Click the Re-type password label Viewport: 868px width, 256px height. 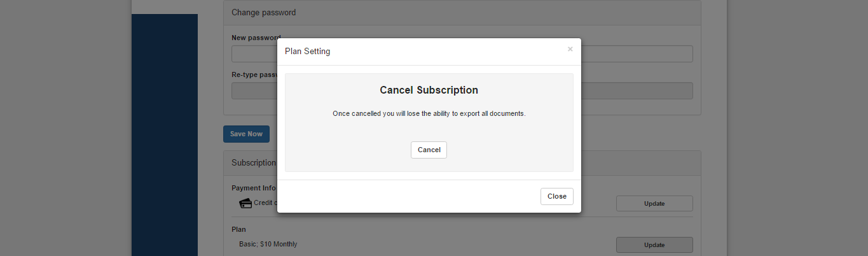(254, 75)
